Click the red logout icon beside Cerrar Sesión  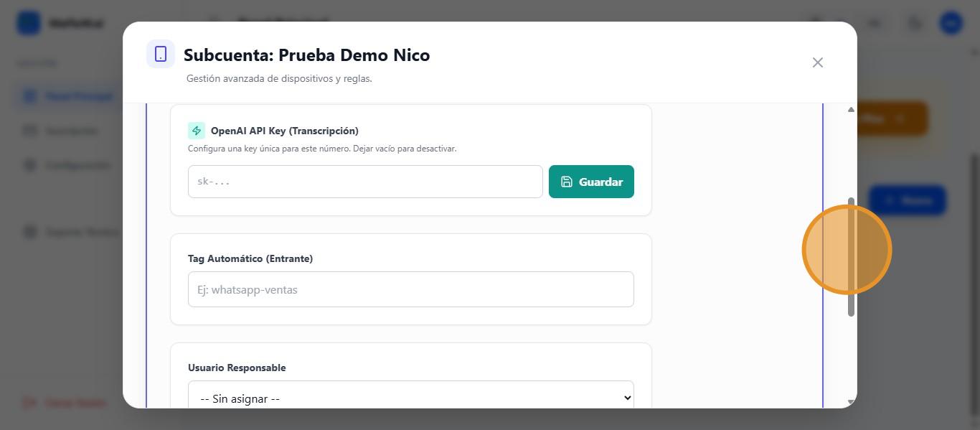(x=29, y=403)
